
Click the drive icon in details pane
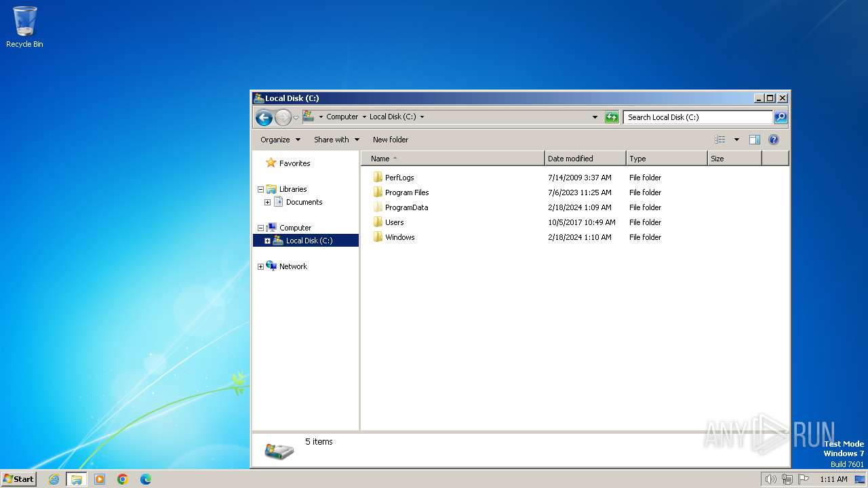[279, 451]
